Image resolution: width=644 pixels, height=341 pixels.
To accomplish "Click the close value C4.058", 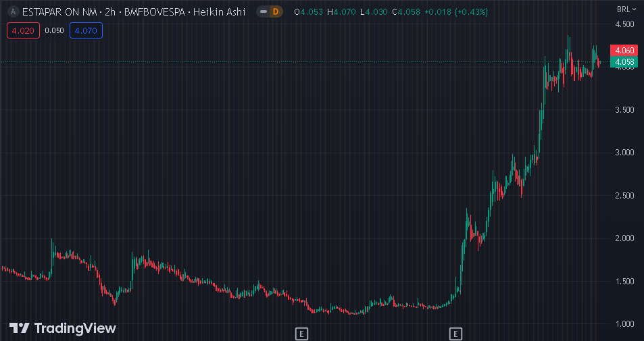I will coord(406,12).
